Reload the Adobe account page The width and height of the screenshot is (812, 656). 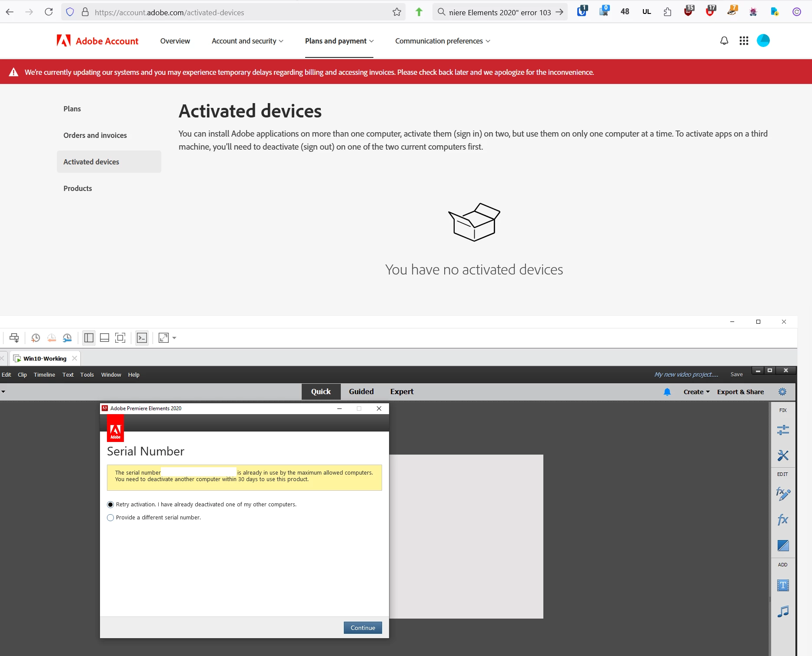49,12
